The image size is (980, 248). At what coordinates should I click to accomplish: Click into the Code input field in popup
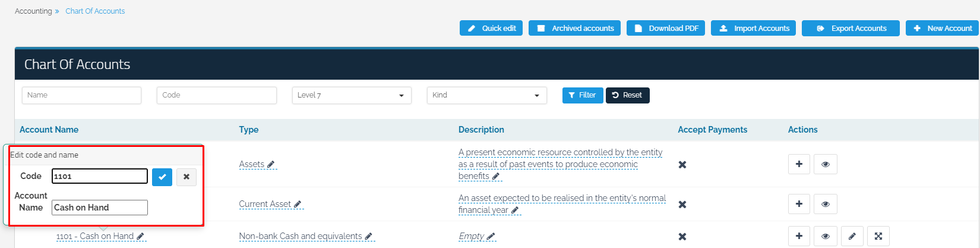(x=99, y=176)
